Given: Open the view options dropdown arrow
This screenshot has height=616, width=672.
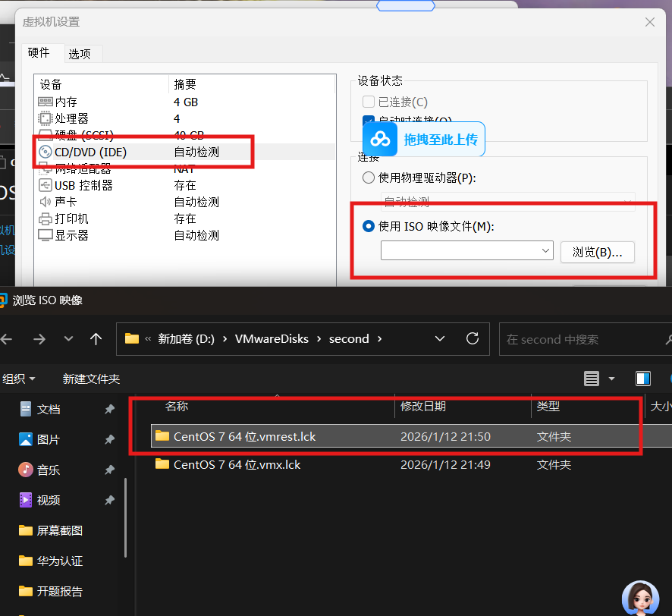Looking at the screenshot, I should [x=611, y=379].
